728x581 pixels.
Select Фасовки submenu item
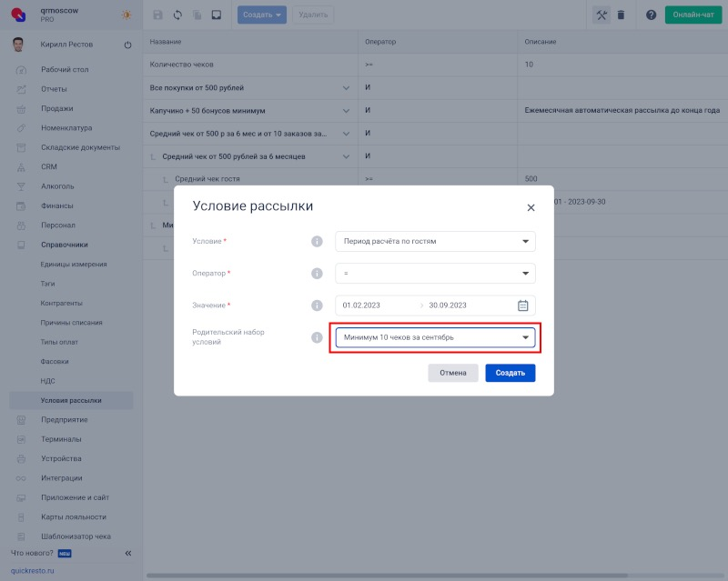coord(55,362)
